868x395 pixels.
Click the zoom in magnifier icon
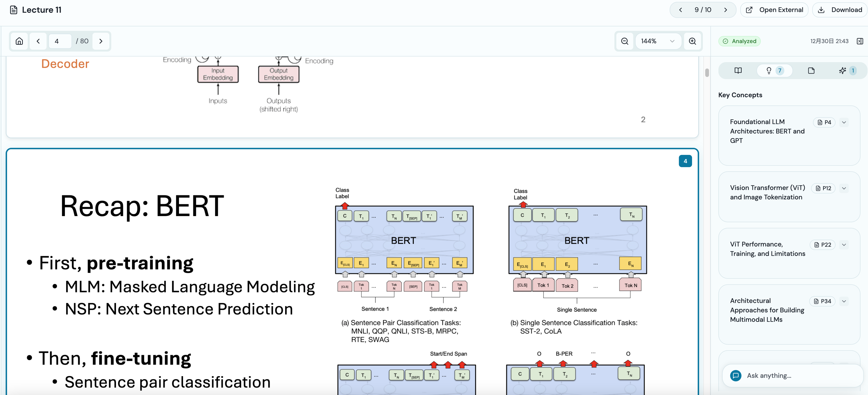tap(692, 41)
